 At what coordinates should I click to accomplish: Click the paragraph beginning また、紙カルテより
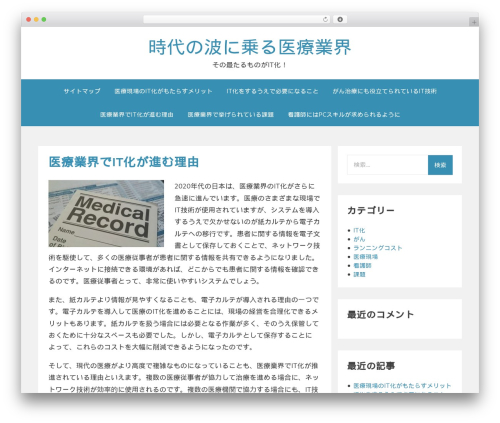coord(184,323)
